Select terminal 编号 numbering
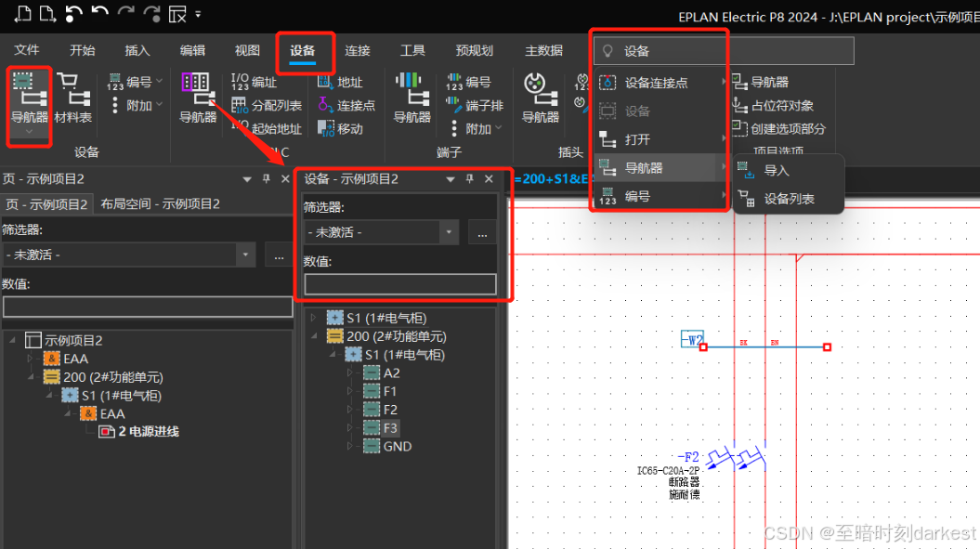This screenshot has height=549, width=980. click(x=469, y=82)
